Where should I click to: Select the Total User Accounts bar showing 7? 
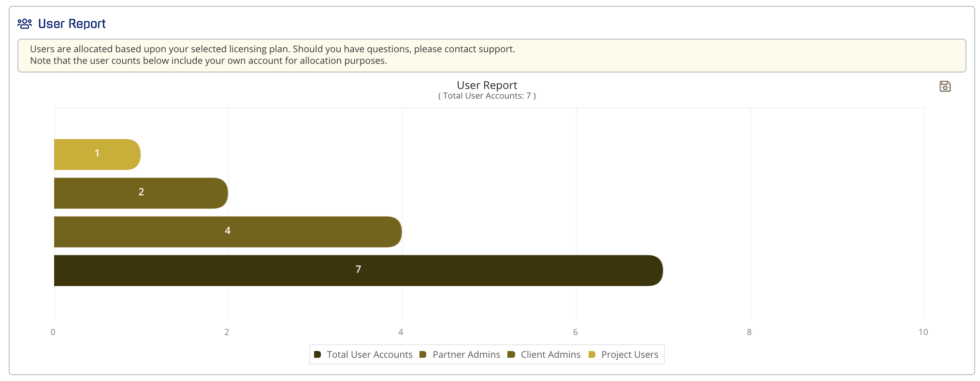click(358, 270)
